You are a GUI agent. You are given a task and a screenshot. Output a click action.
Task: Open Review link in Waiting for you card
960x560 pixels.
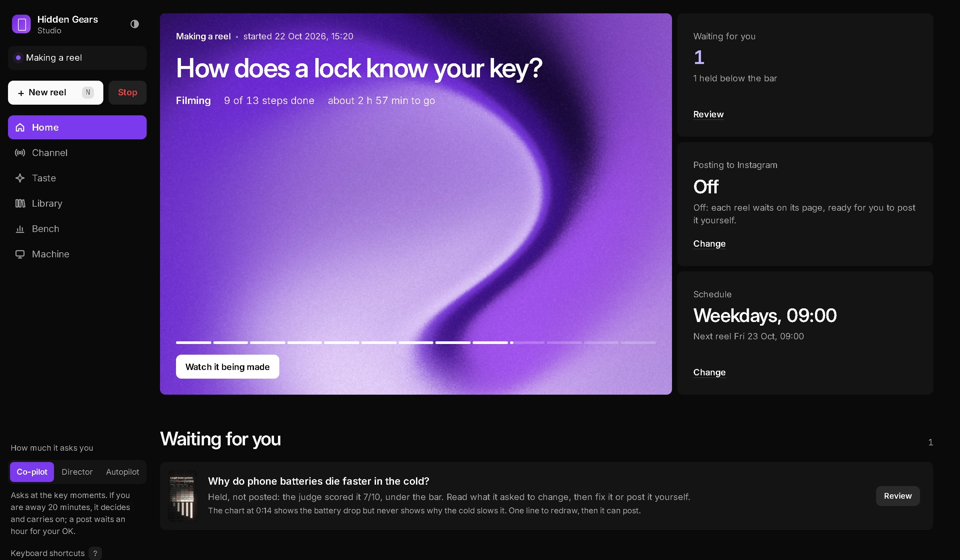tap(708, 114)
